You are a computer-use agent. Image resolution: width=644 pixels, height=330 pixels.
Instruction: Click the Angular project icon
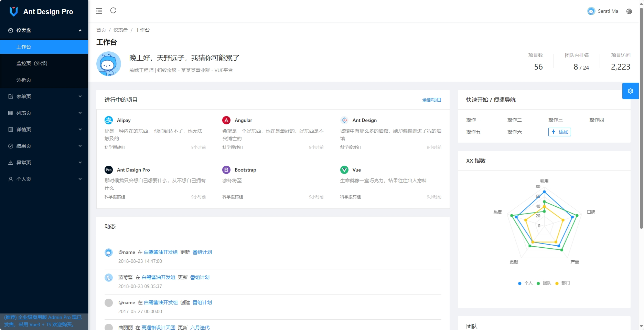tap(226, 120)
